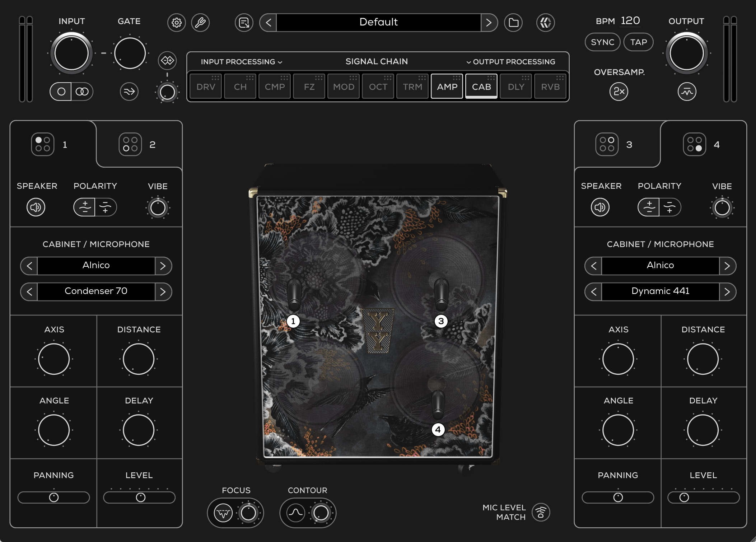Open the DLY module
Screen dimensions: 756x542
(x=516, y=86)
